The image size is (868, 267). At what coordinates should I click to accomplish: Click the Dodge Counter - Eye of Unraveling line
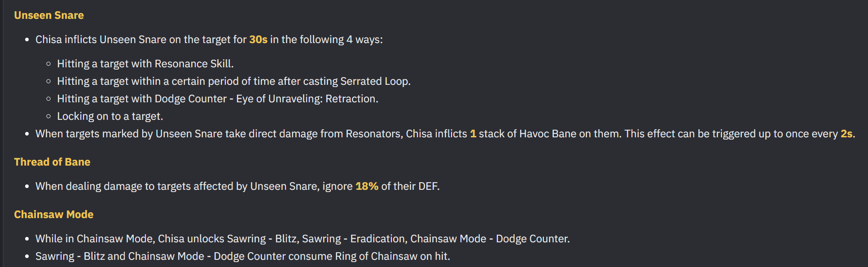pyautogui.click(x=217, y=99)
